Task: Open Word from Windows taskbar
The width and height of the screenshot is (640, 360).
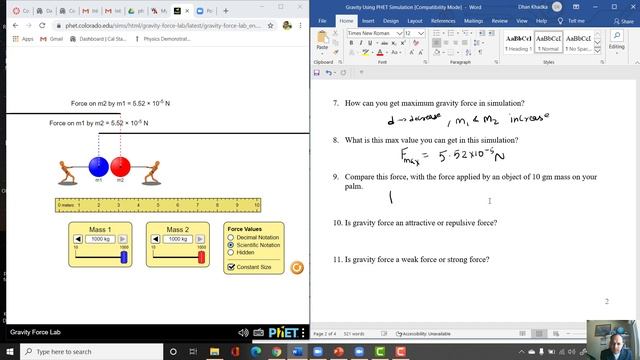Action: (x=297, y=351)
